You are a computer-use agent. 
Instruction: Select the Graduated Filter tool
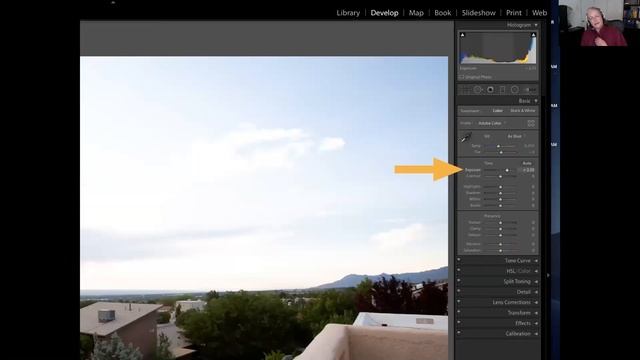click(502, 89)
